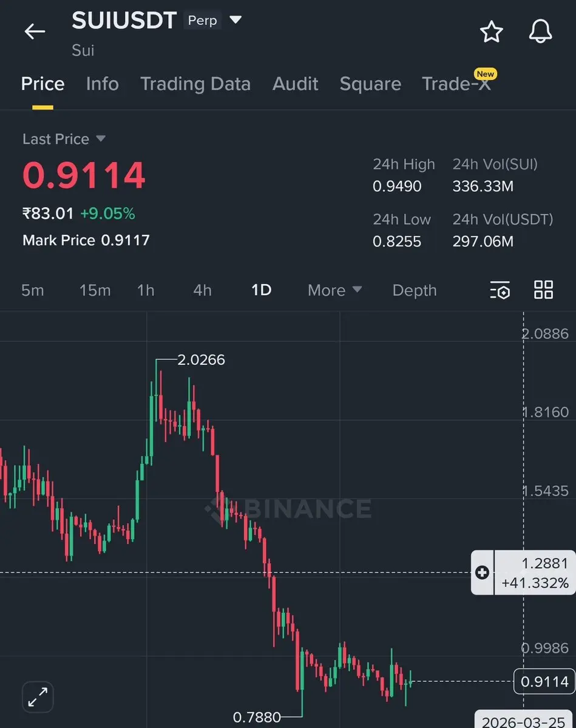Open the Trading Data tab
The height and width of the screenshot is (728, 576).
click(x=195, y=84)
